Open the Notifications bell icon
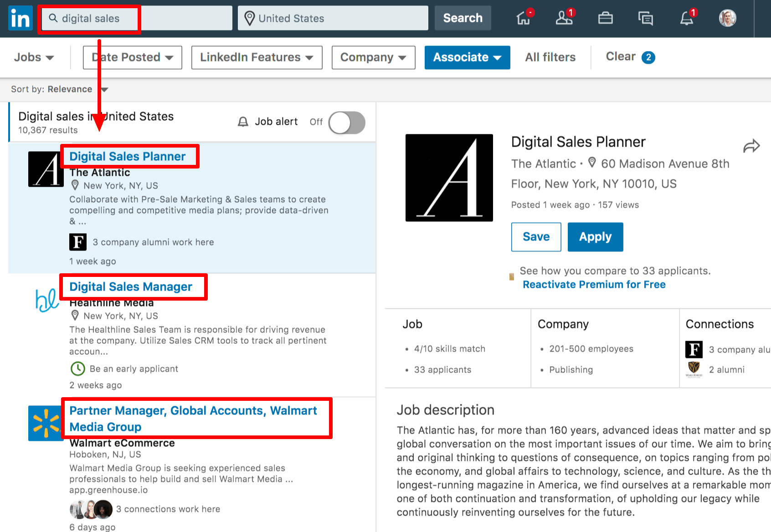771x532 pixels. click(687, 18)
